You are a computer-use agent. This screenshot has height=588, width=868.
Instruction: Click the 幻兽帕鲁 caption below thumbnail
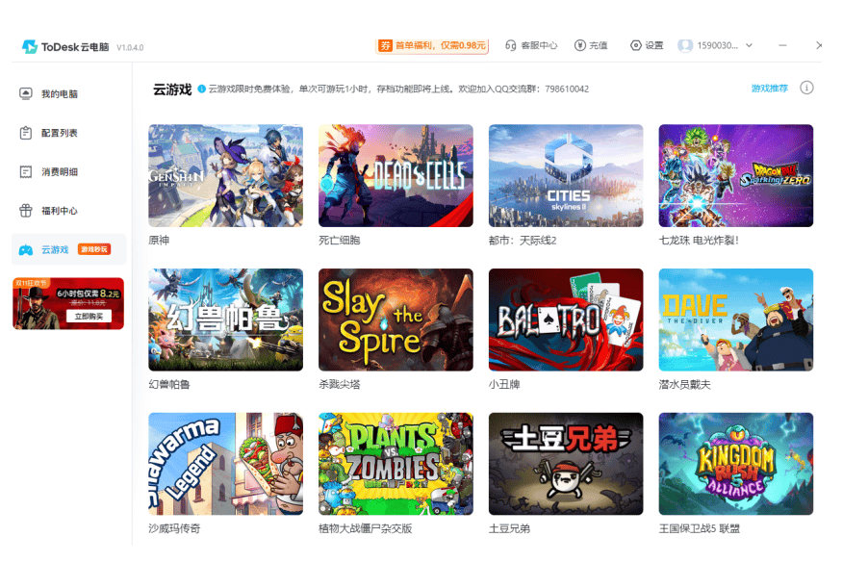click(169, 384)
